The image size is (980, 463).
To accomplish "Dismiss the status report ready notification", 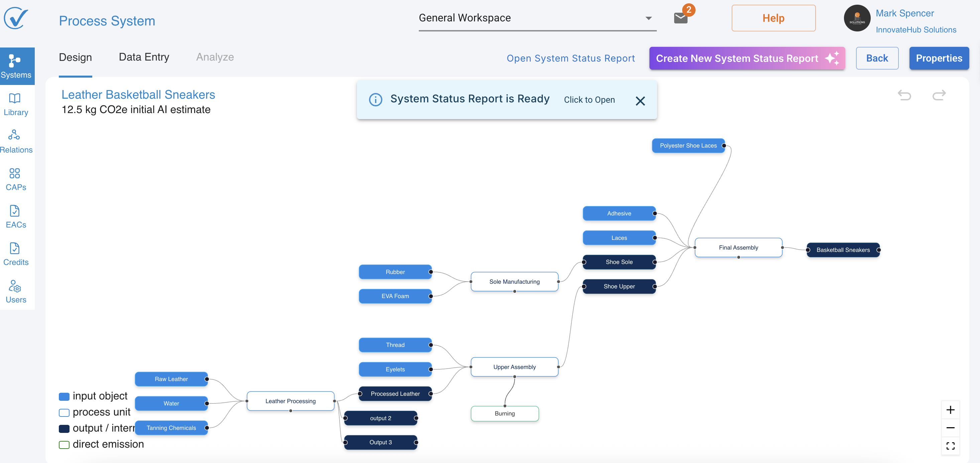I will tap(640, 101).
